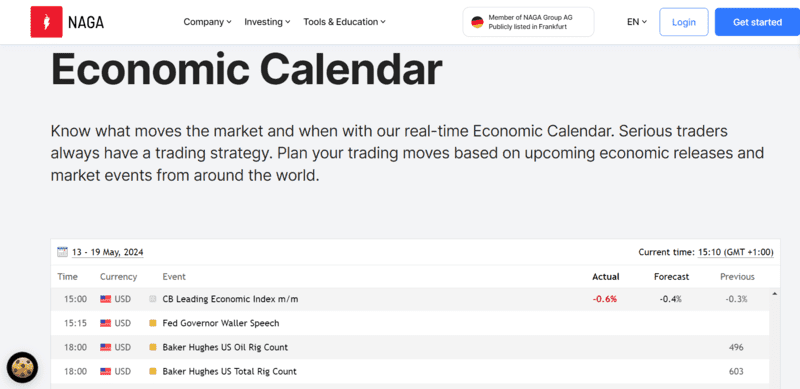Click the German flag badge icon

(477, 22)
